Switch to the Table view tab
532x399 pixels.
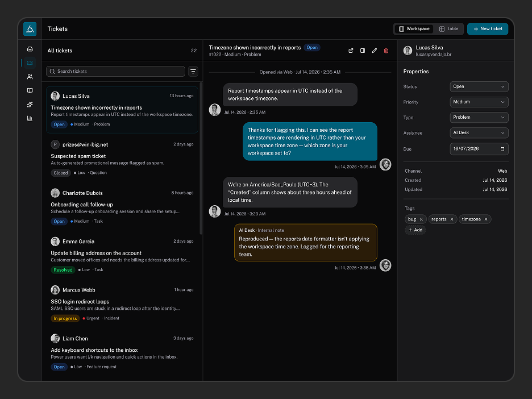click(448, 29)
